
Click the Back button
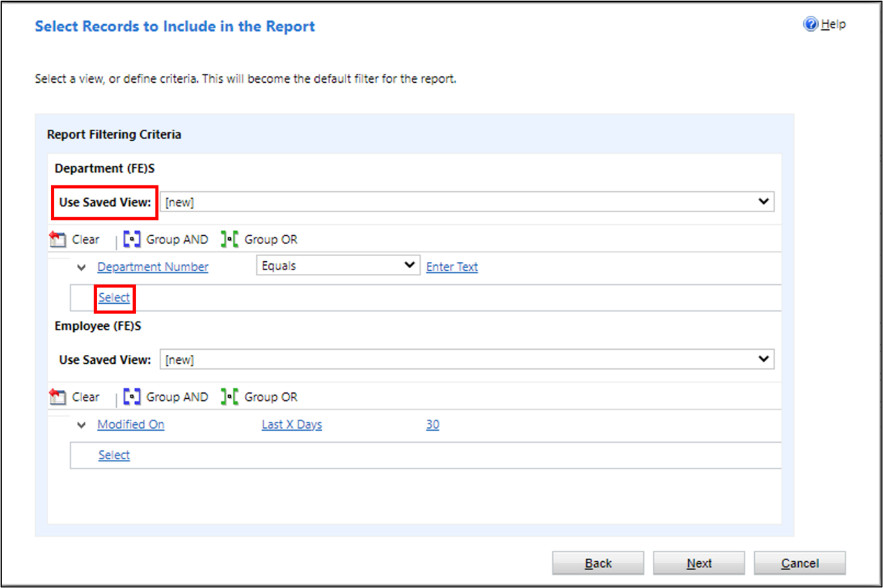(598, 563)
